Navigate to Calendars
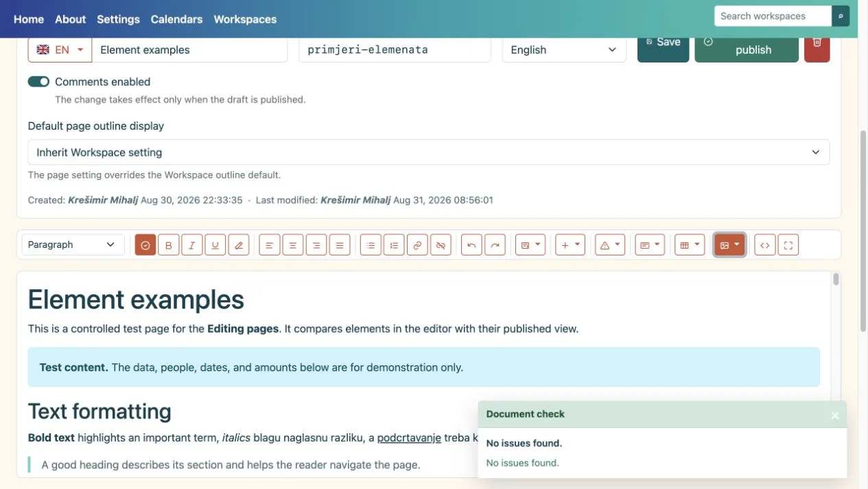868x489 pixels. [x=176, y=19]
